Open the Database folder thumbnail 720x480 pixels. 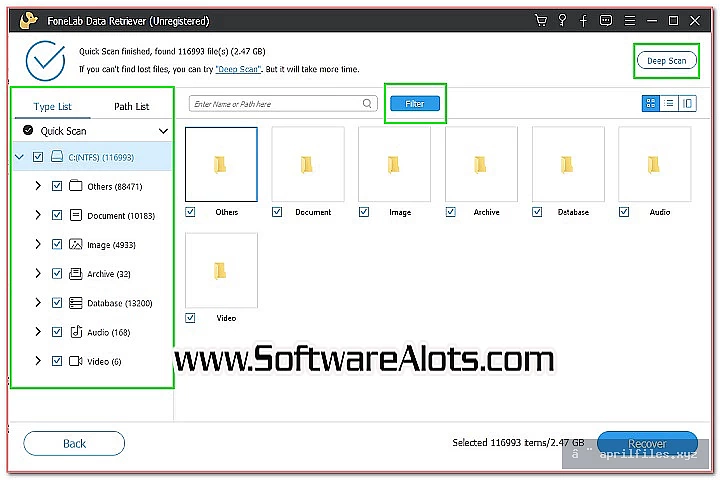[568, 164]
